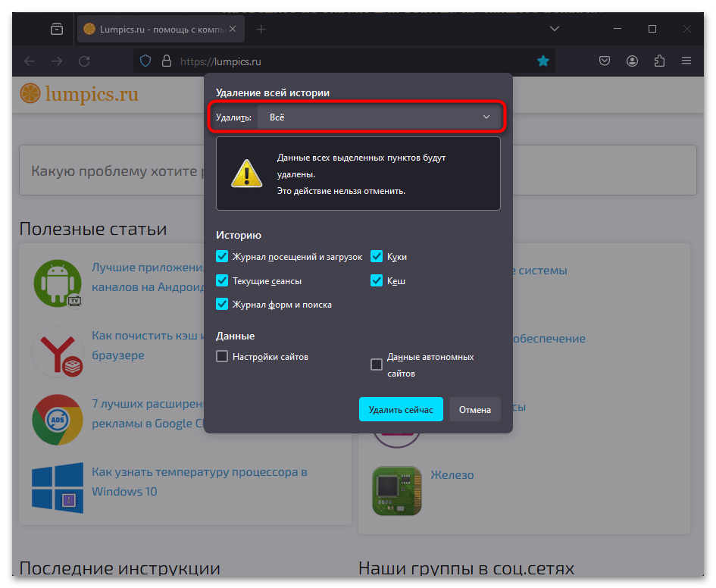Click the lumpics.ru orange logo

click(x=79, y=94)
